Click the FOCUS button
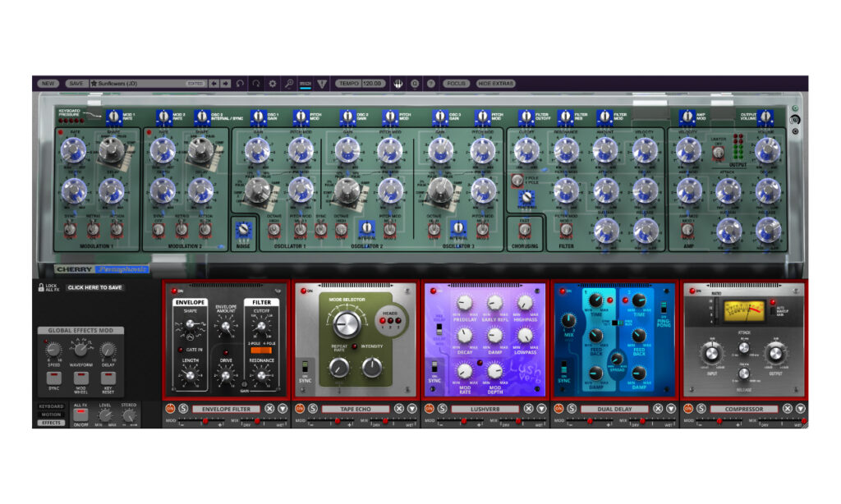 click(x=457, y=84)
